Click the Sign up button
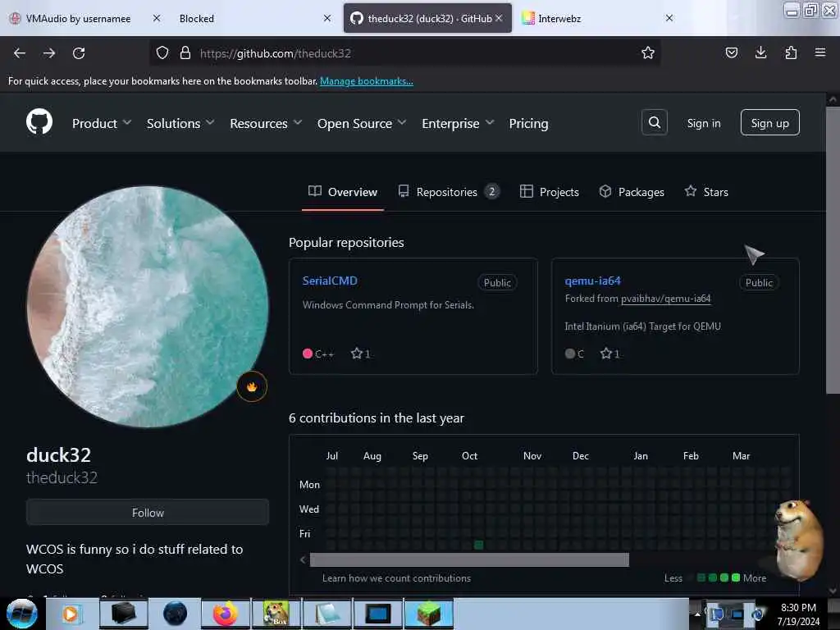Screen dimensions: 840x630 769,123
